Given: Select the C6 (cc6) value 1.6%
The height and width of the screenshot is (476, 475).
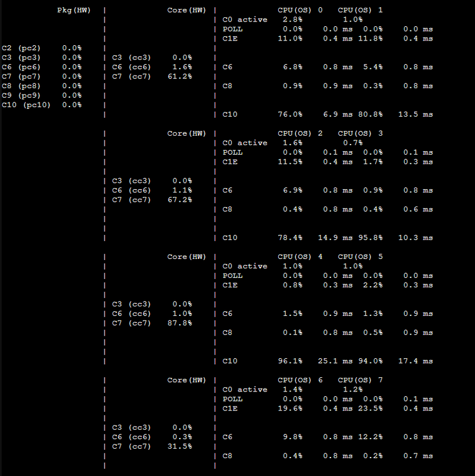Looking at the screenshot, I should pos(183,67).
